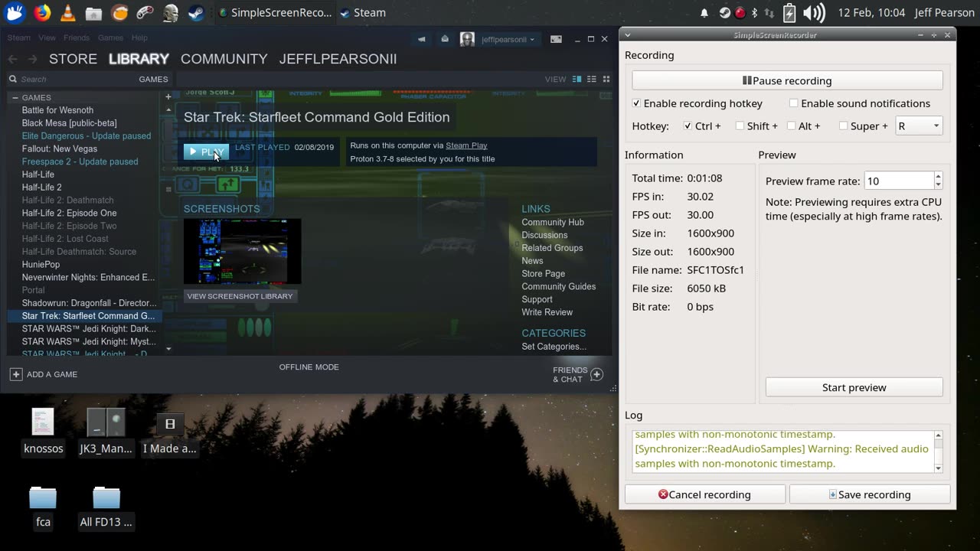Click ADD A GAME button
The height and width of the screenshot is (551, 980).
pos(44,374)
